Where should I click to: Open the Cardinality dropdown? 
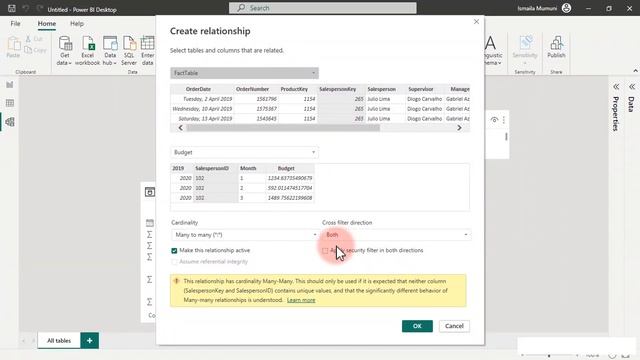[x=245, y=235]
